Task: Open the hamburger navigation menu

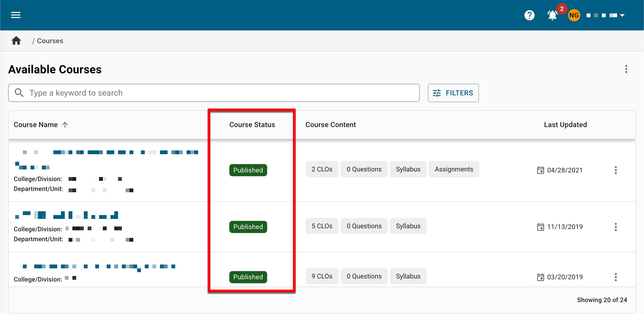Action: [x=16, y=15]
